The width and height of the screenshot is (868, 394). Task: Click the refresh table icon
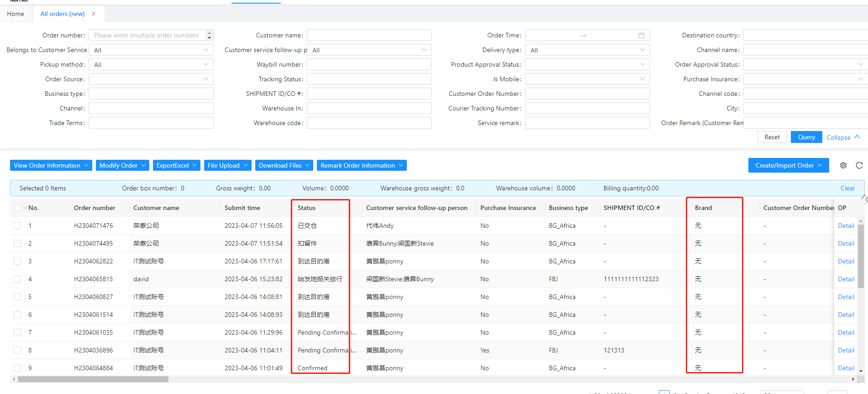pos(859,165)
